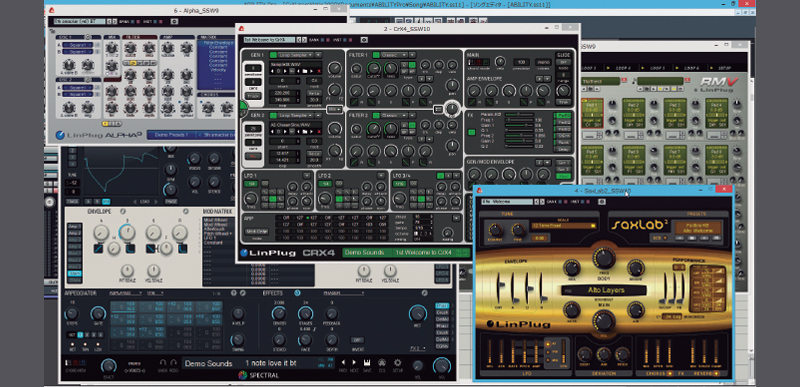Click the Spectral STAGES knob in Effects
Screen dimensions: 800x387
(x=306, y=314)
